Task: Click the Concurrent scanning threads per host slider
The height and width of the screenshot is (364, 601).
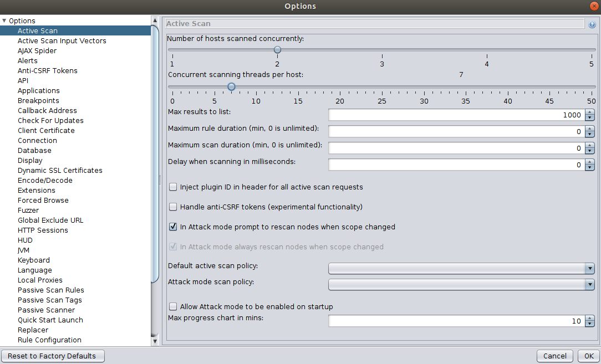Action: (231, 87)
